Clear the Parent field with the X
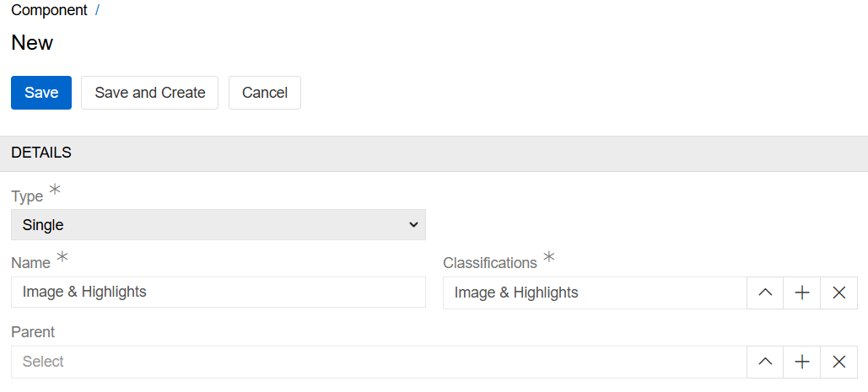 click(x=839, y=362)
